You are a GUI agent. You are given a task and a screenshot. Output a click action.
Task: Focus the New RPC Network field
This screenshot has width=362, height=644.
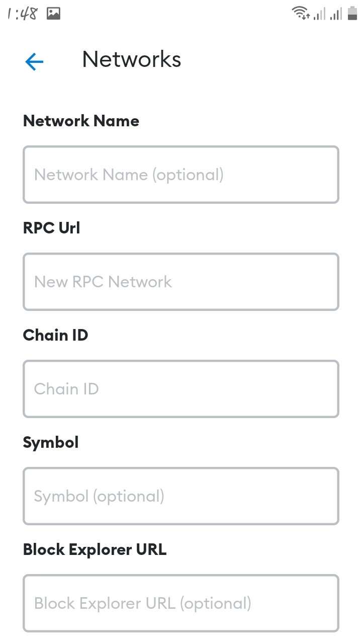point(181,282)
